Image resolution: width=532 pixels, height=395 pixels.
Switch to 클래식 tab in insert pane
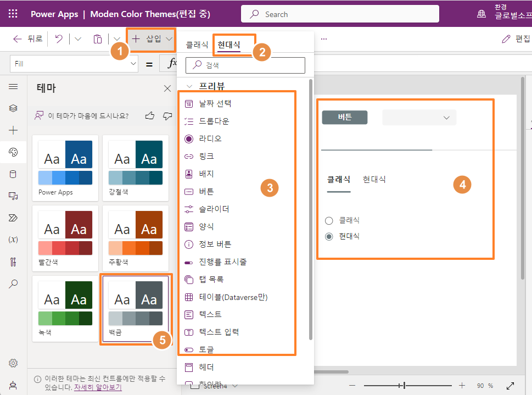click(x=197, y=45)
